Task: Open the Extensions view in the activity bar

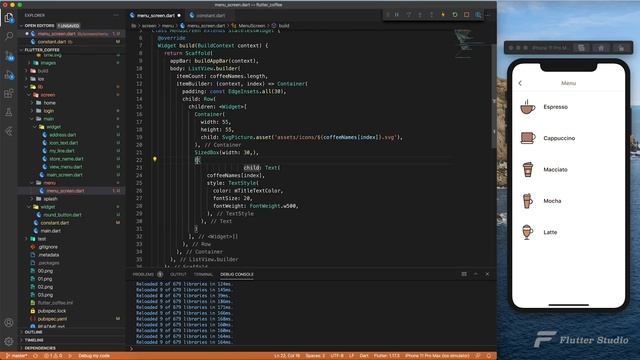Action: click(x=9, y=94)
